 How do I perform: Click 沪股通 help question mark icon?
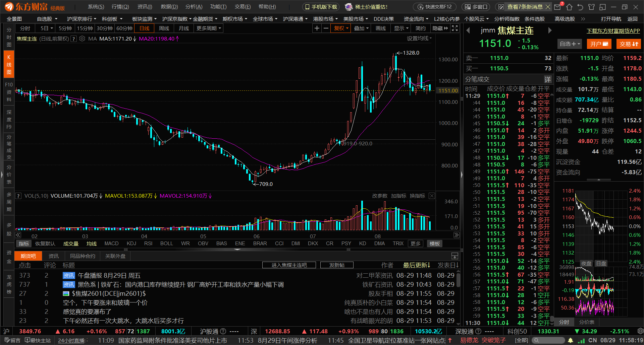click(223, 331)
